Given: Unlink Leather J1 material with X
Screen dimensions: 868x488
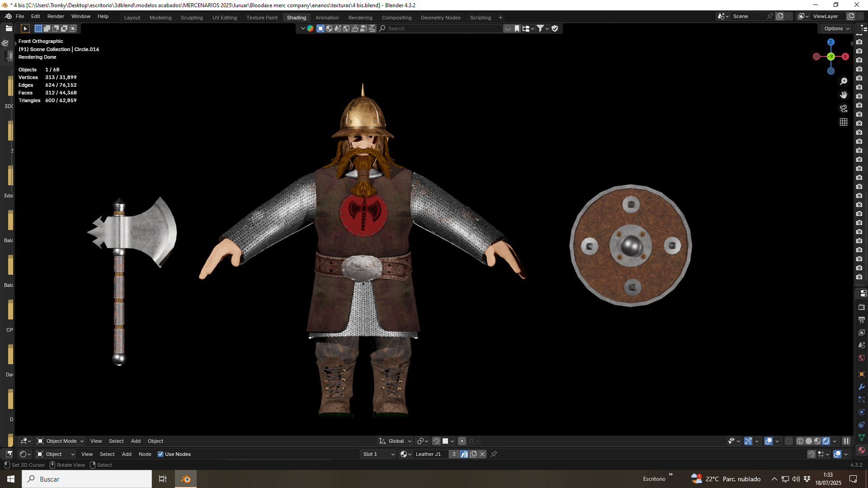Looking at the screenshot, I should 482,454.
